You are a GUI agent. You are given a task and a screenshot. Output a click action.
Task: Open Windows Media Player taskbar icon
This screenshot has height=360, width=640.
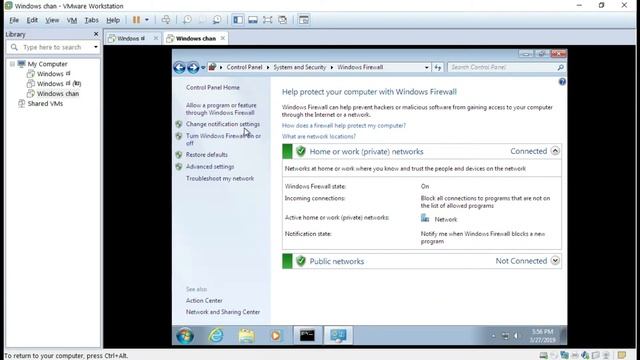pos(276,336)
